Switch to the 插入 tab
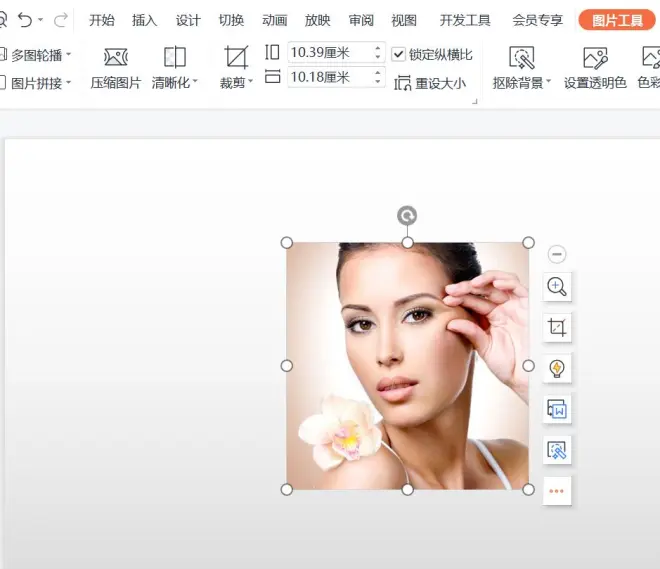 coord(144,20)
